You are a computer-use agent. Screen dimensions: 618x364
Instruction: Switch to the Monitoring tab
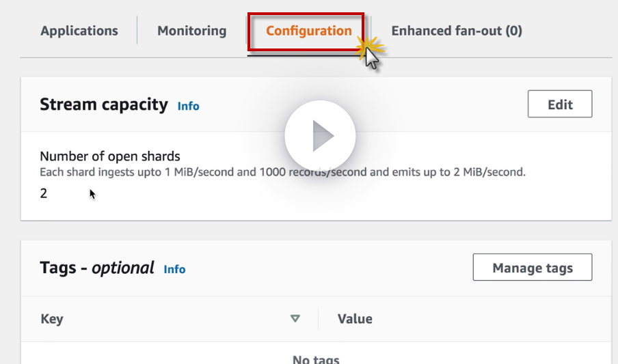191,31
